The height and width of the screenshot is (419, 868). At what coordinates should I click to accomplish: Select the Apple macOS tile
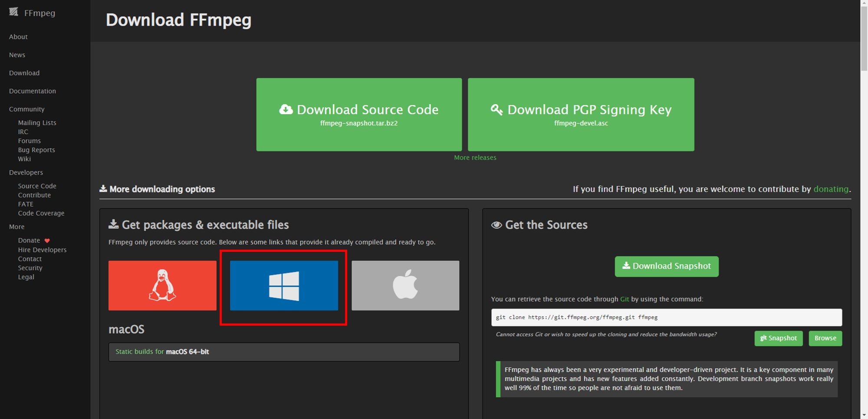point(405,285)
